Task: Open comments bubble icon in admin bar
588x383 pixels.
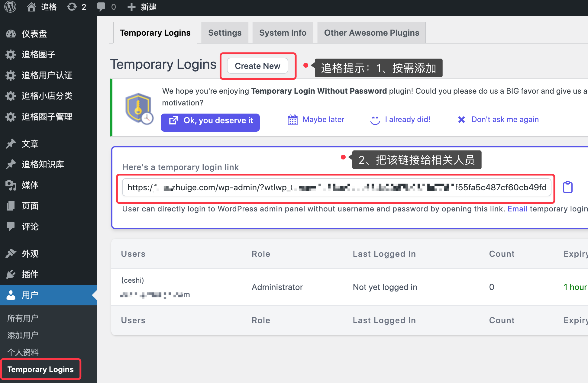Action: pyautogui.click(x=101, y=7)
